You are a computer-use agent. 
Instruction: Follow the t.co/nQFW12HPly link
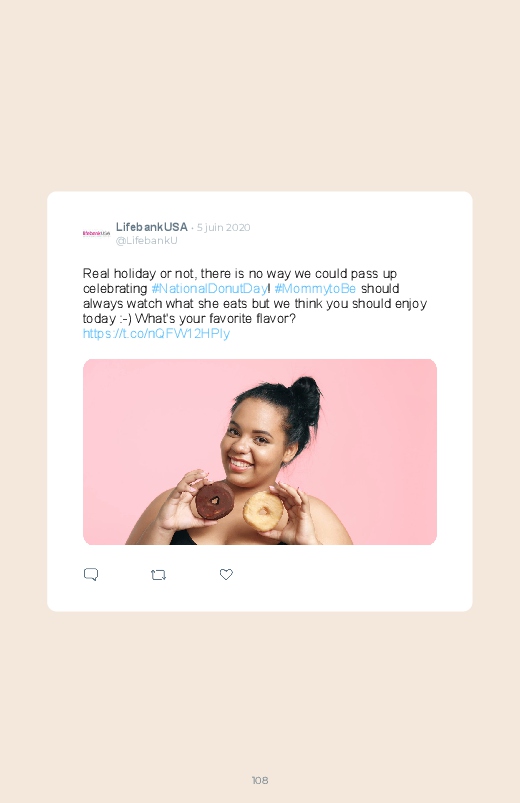(x=156, y=333)
